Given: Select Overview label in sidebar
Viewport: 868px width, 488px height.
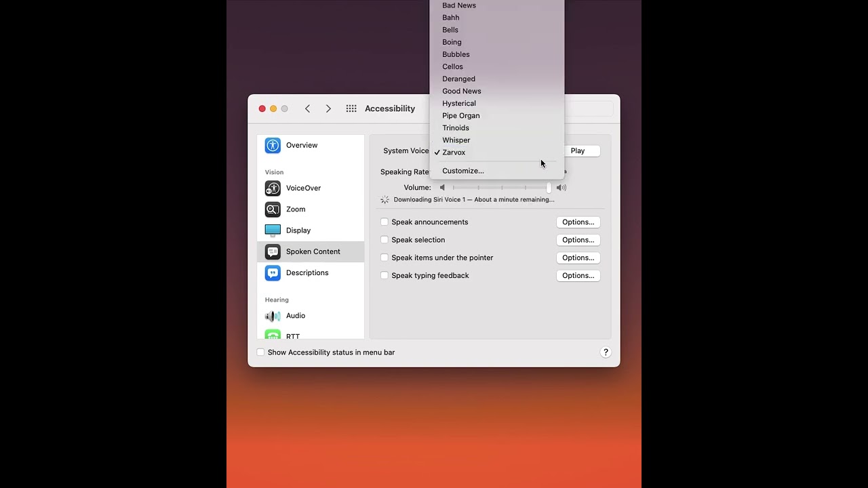Looking at the screenshot, I should coord(302,145).
